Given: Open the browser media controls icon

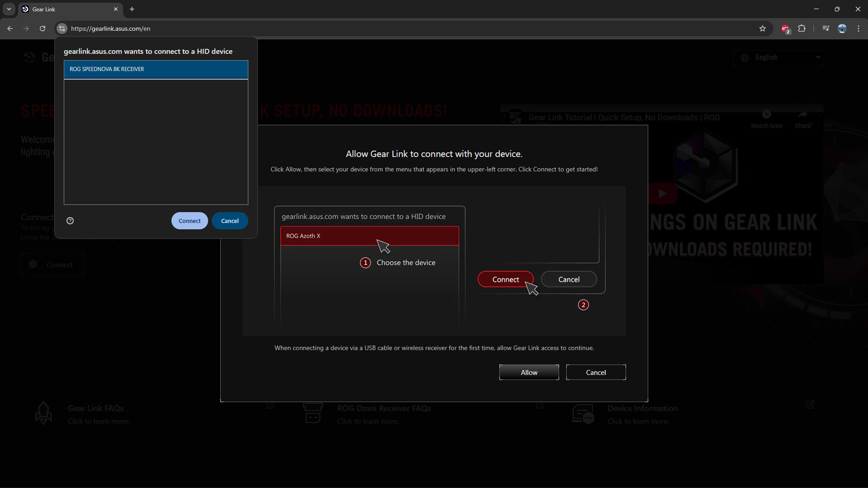Looking at the screenshot, I should tap(826, 28).
